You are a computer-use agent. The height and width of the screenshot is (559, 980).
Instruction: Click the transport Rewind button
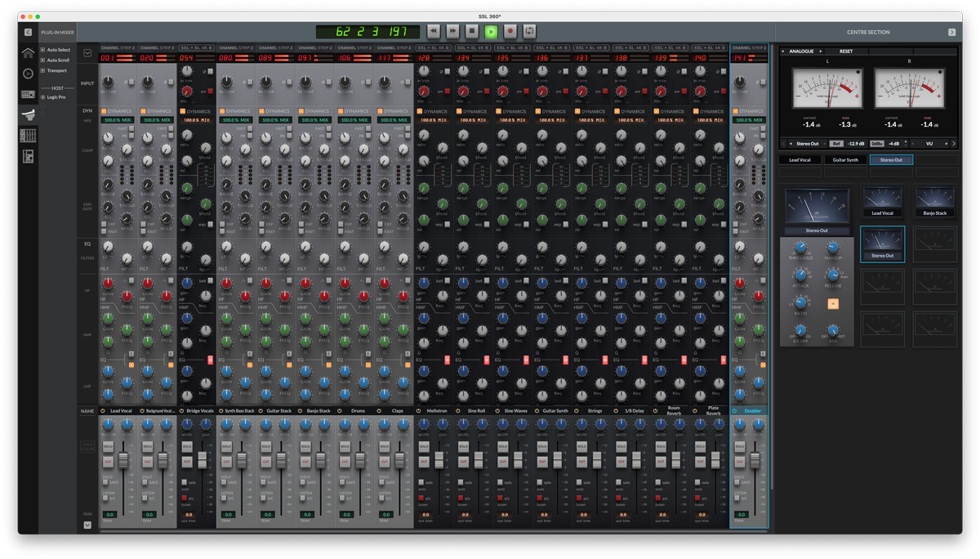[434, 31]
